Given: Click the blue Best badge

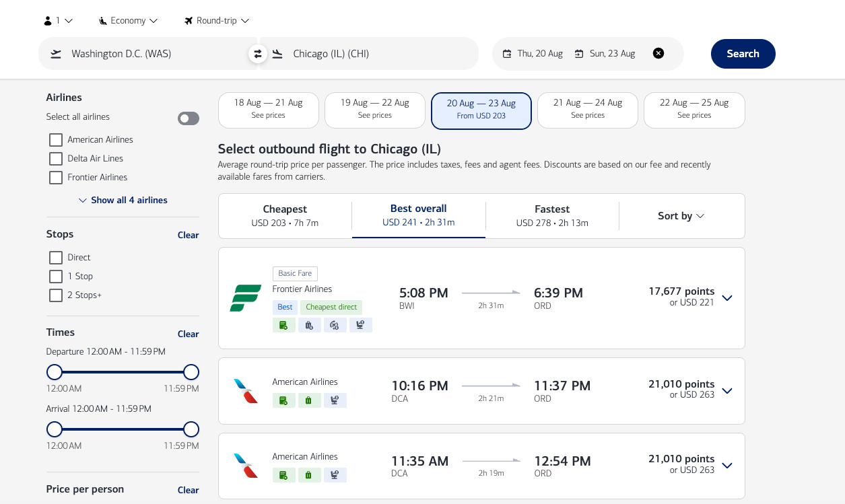Looking at the screenshot, I should click(285, 307).
